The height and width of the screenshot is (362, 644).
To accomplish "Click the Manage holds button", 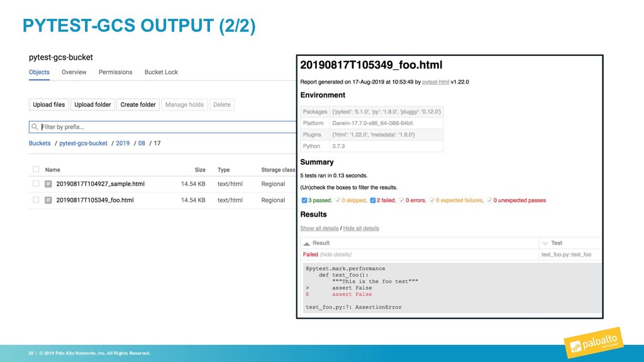I will [x=184, y=105].
